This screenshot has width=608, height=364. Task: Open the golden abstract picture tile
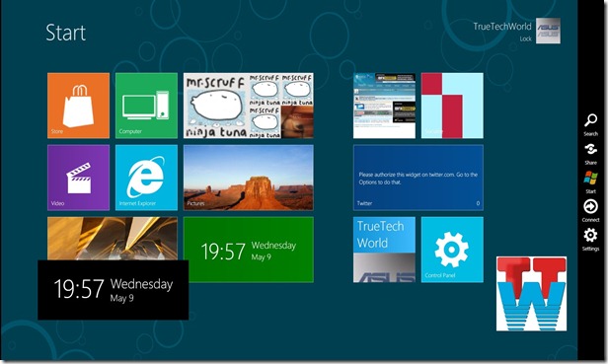(113, 239)
